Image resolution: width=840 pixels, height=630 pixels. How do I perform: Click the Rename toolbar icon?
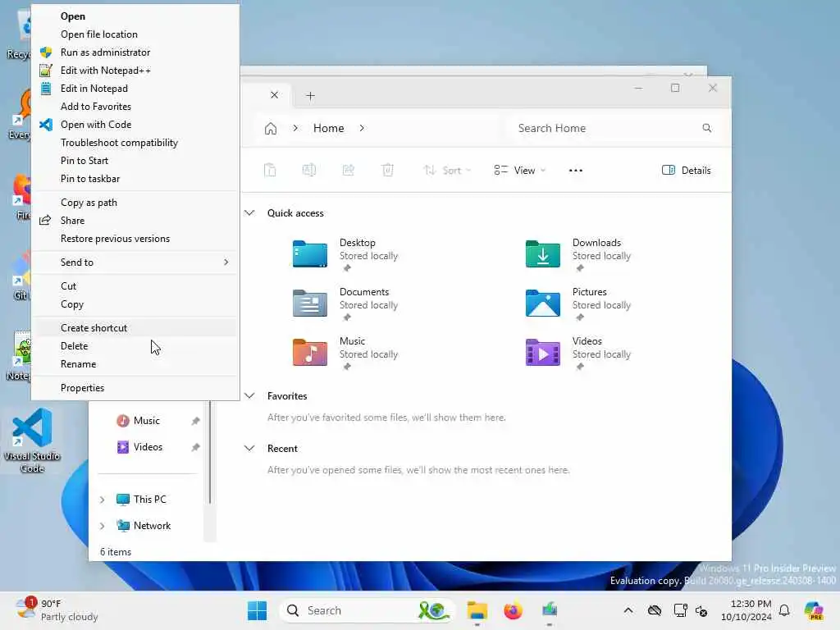[x=309, y=171]
